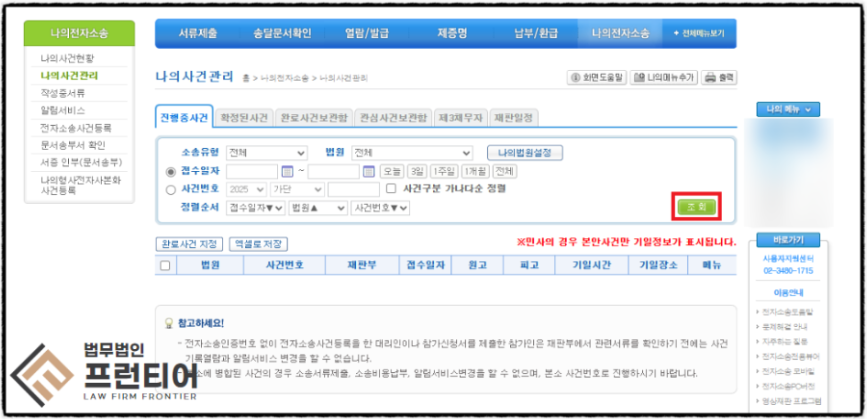
Task: Open the start date calendar picker
Action: point(287,171)
